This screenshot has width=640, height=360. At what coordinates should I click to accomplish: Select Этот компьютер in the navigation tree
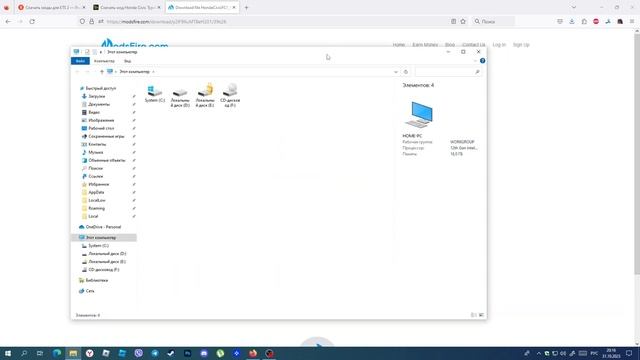pyautogui.click(x=100, y=238)
